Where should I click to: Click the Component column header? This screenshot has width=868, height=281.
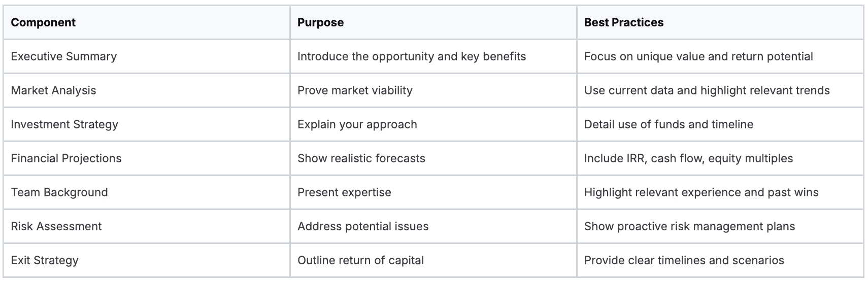pos(43,23)
